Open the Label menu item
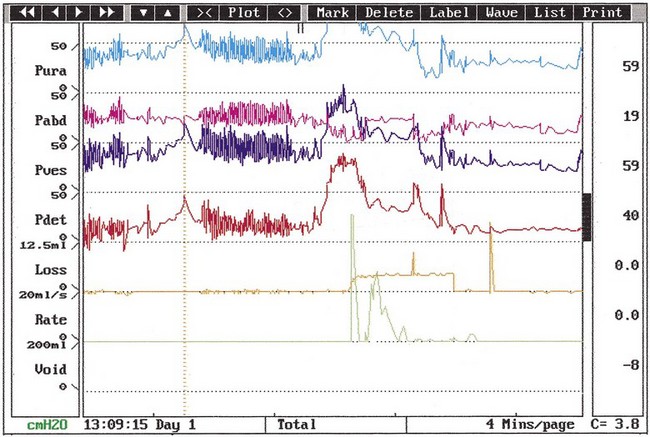 click(446, 13)
